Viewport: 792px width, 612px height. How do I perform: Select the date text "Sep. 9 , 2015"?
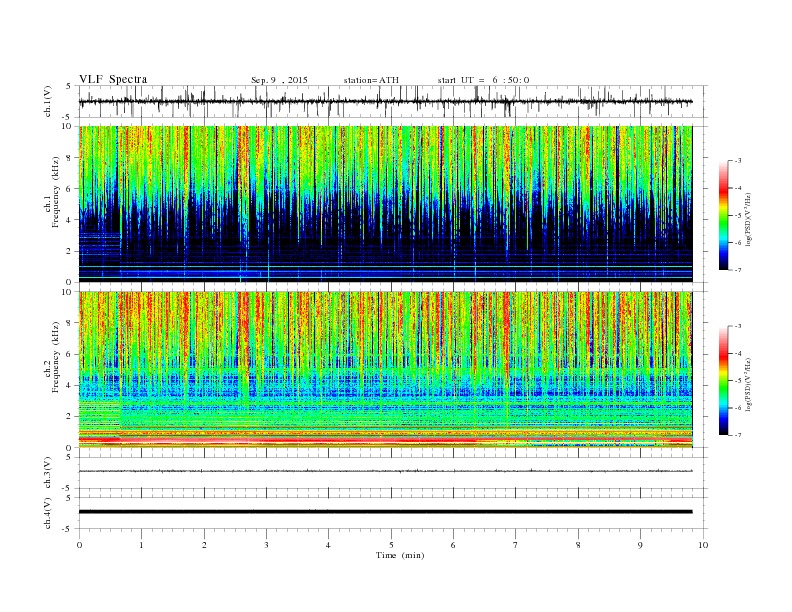[x=279, y=80]
